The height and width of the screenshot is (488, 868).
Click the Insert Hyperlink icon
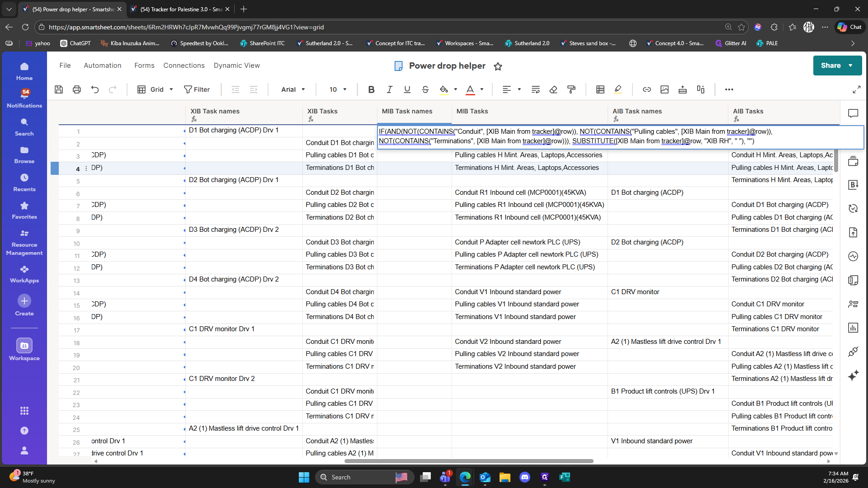(646, 89)
